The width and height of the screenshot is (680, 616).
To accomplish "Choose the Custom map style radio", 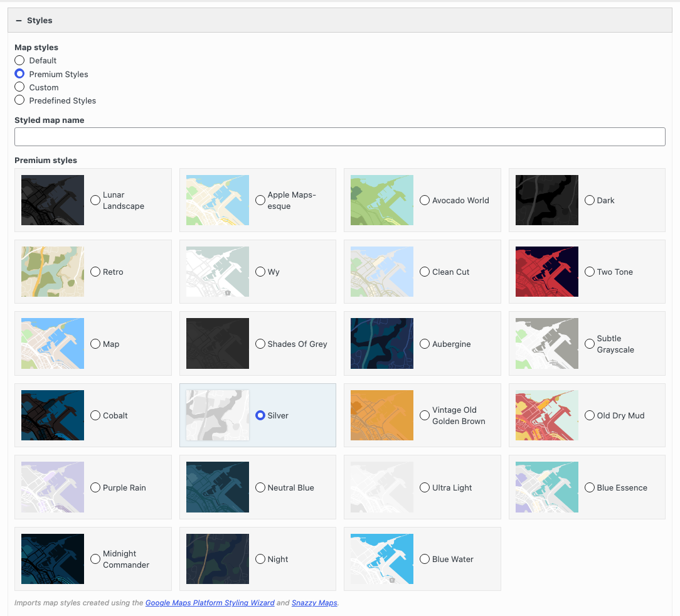I will pos(19,87).
